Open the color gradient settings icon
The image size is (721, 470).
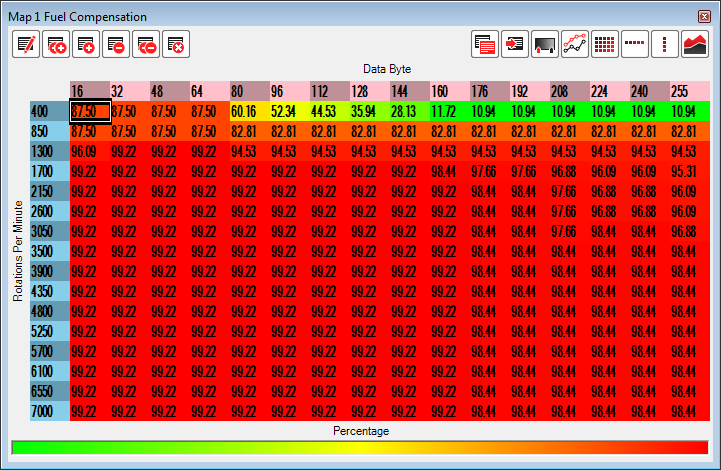545,44
